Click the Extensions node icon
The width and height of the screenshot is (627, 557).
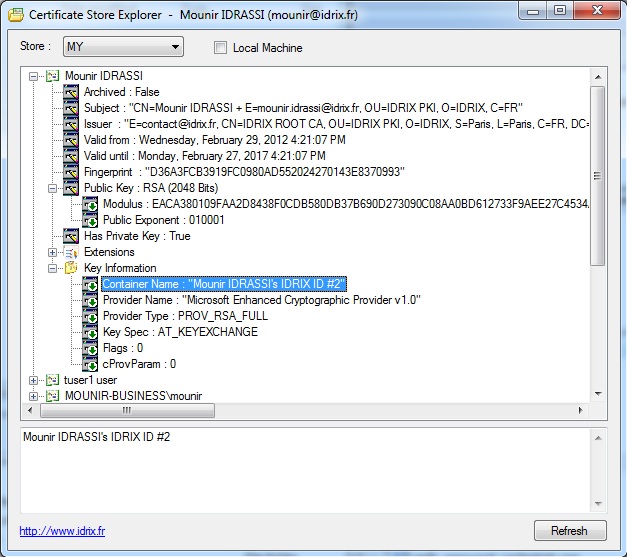(71, 252)
